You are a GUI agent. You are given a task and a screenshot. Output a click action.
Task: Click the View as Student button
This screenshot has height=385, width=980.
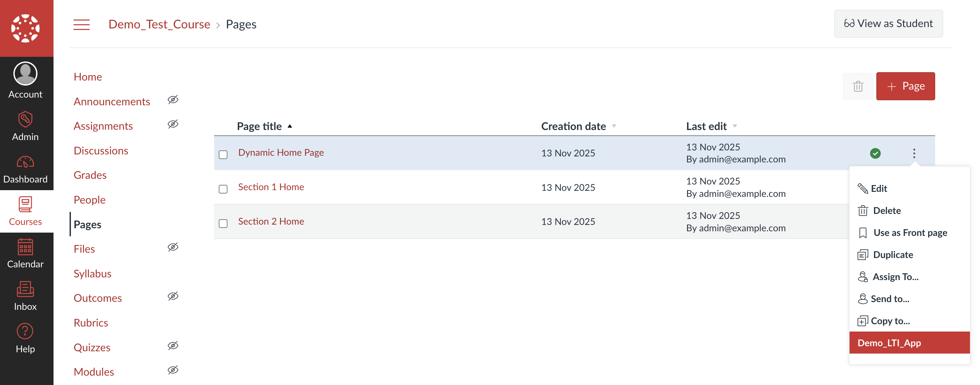pos(888,24)
